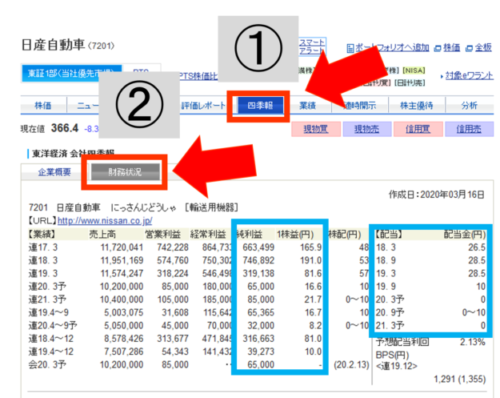Open the 四季報 tab
The image size is (500, 398).
coord(260,106)
